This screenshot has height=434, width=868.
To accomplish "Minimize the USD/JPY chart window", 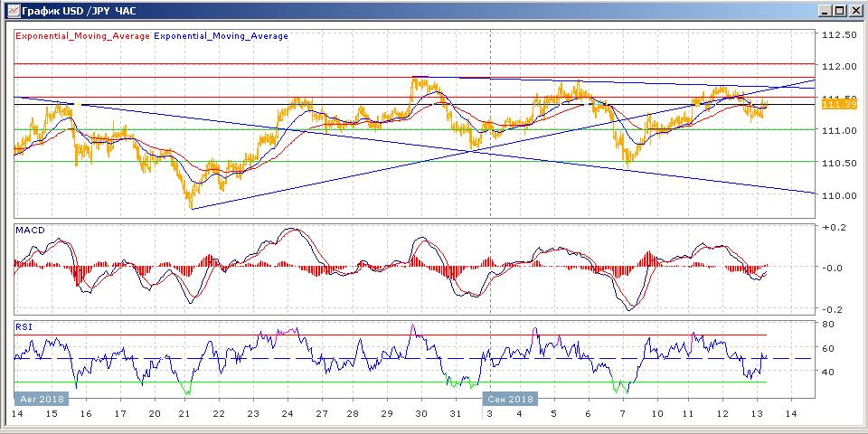I will pos(825,11).
